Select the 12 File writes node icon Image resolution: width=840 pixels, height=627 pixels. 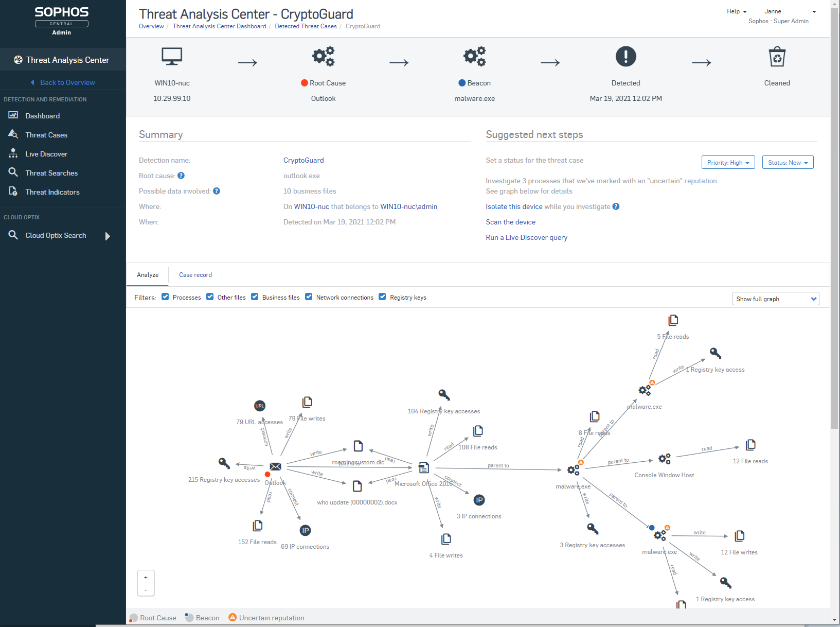(x=739, y=536)
